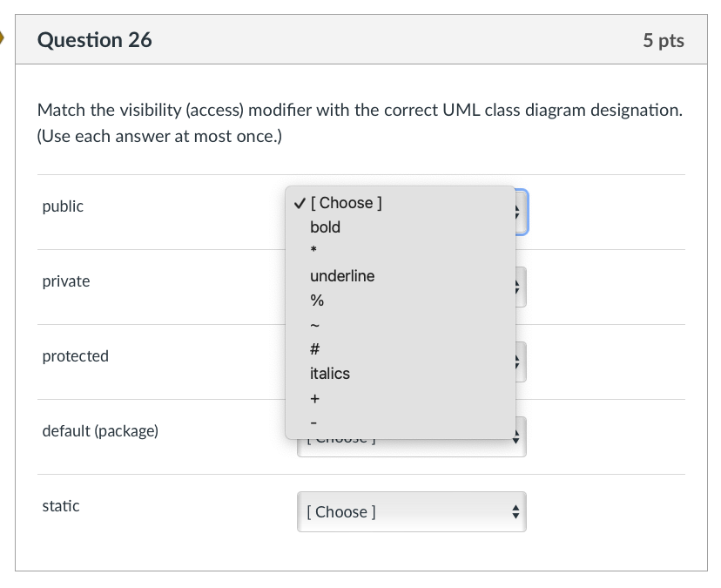Click the checked '[ Choose ]' menu entry

[x=346, y=203]
